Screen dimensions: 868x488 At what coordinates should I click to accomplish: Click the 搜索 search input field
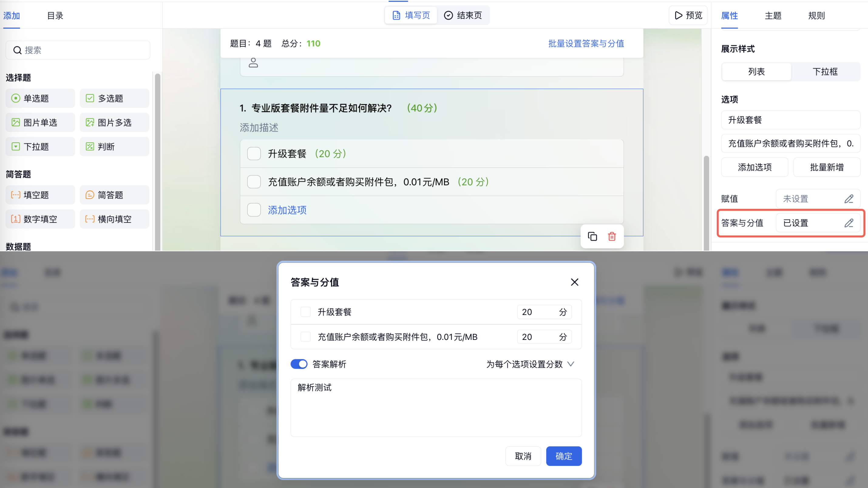coord(78,50)
